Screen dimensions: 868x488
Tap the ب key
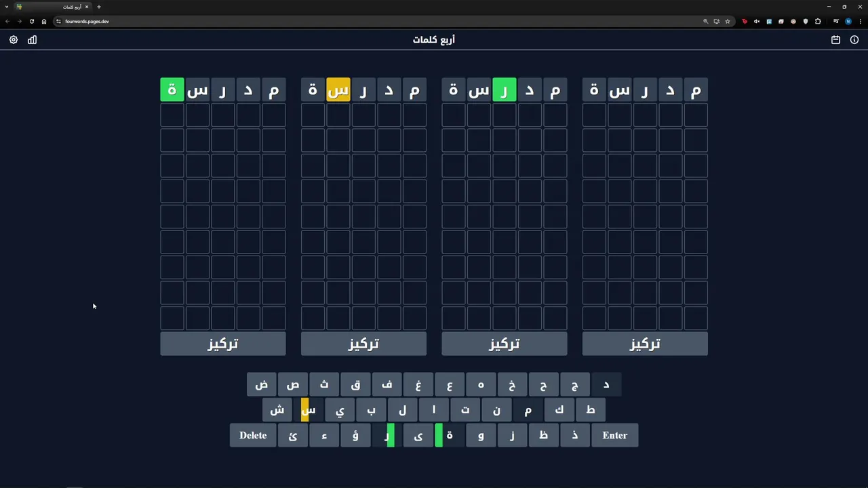371,410
